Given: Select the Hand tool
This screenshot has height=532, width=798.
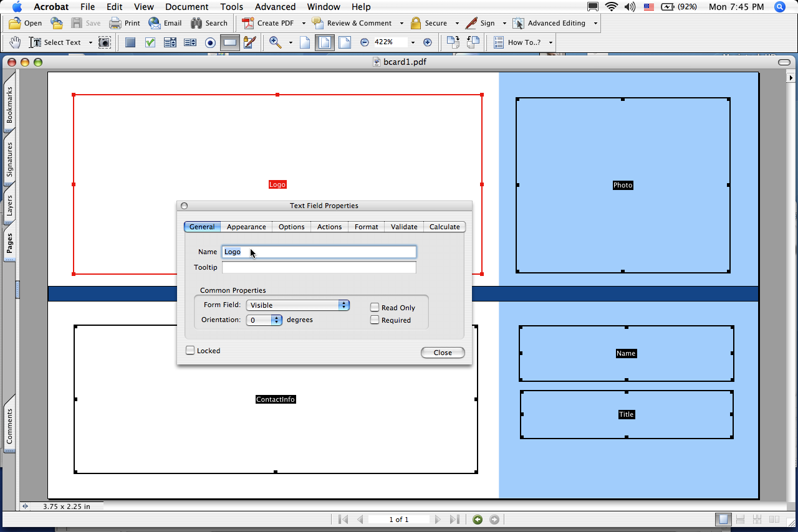Looking at the screenshot, I should [x=15, y=42].
